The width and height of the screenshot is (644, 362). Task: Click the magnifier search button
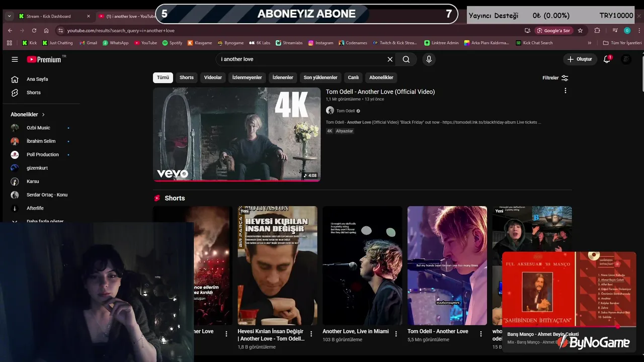(x=406, y=59)
